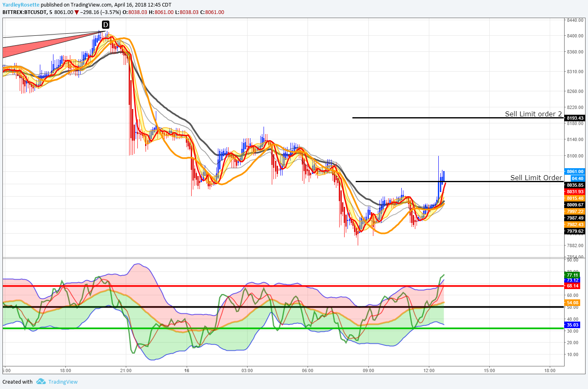Viewport: 588px width, 389px height.
Task: Select the orange 8015.40 value tag
Action: (x=575, y=198)
